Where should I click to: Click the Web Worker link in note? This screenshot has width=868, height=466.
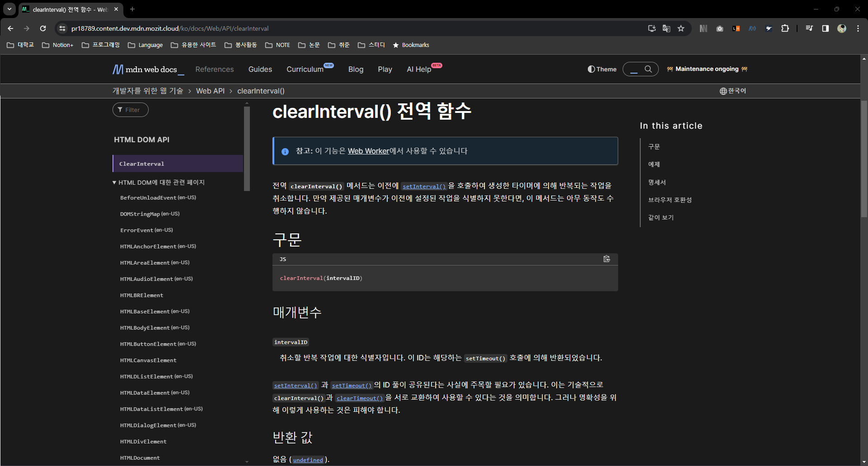pos(368,151)
